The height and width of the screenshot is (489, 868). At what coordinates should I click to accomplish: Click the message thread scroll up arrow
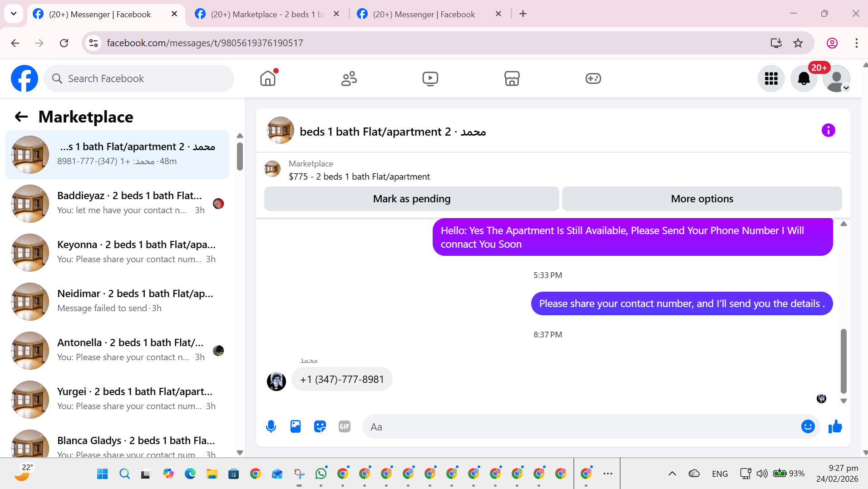tap(843, 224)
